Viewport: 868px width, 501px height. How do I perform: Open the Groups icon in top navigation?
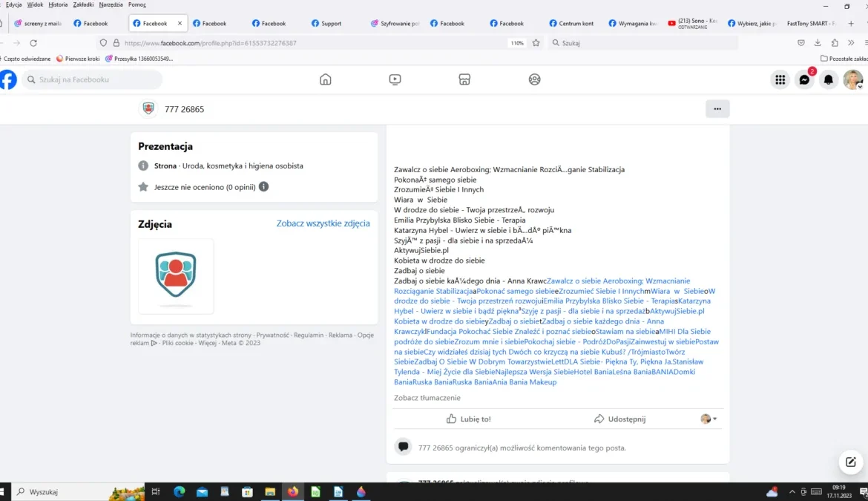534,79
